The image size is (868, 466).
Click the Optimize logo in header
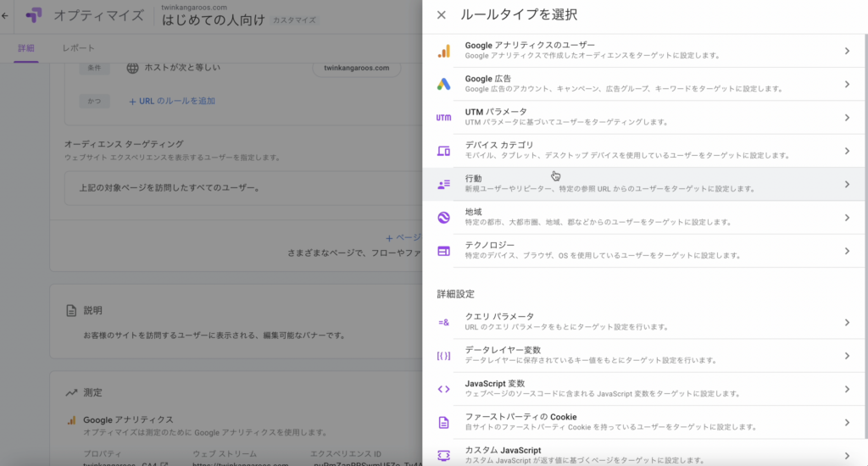34,15
